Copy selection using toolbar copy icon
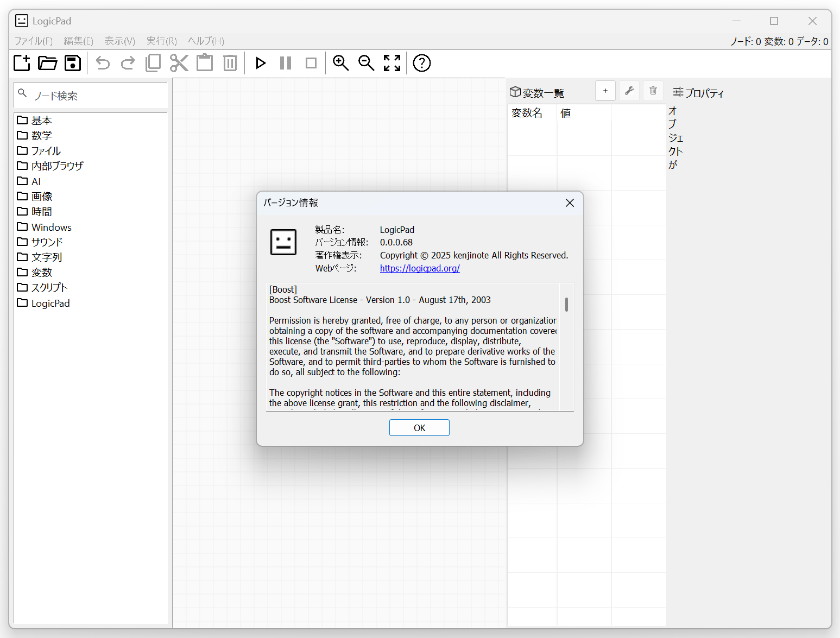The image size is (840, 638). (x=153, y=63)
